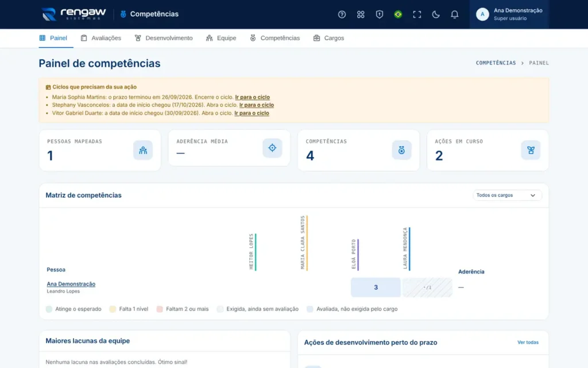Change language via Brazil flag icon

pos(398,14)
